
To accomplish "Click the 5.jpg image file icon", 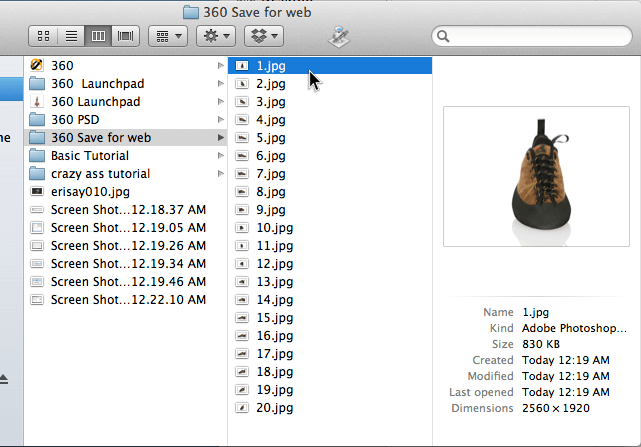I will [242, 138].
